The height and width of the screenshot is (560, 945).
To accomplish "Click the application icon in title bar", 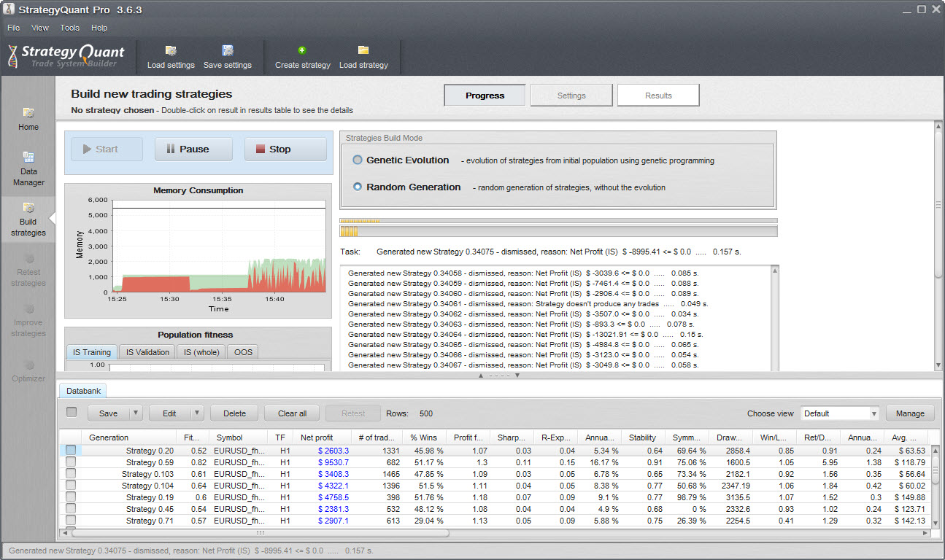I will pyautogui.click(x=9, y=9).
